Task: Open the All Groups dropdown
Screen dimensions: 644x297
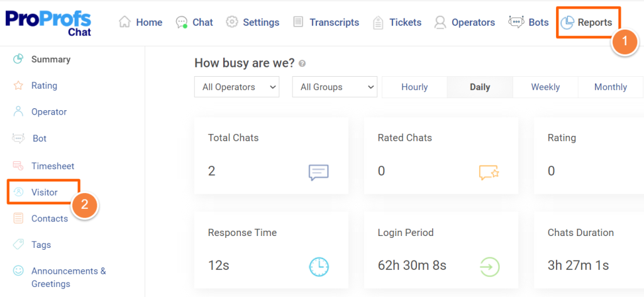Action: (335, 87)
